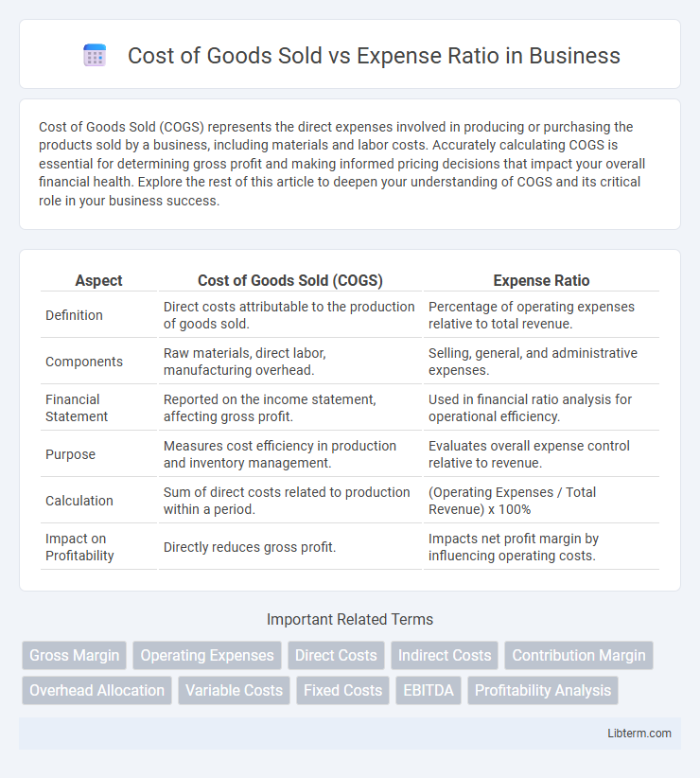Click the cell 'Reported on the income statement, affecting gross profit.'

(x=289, y=408)
